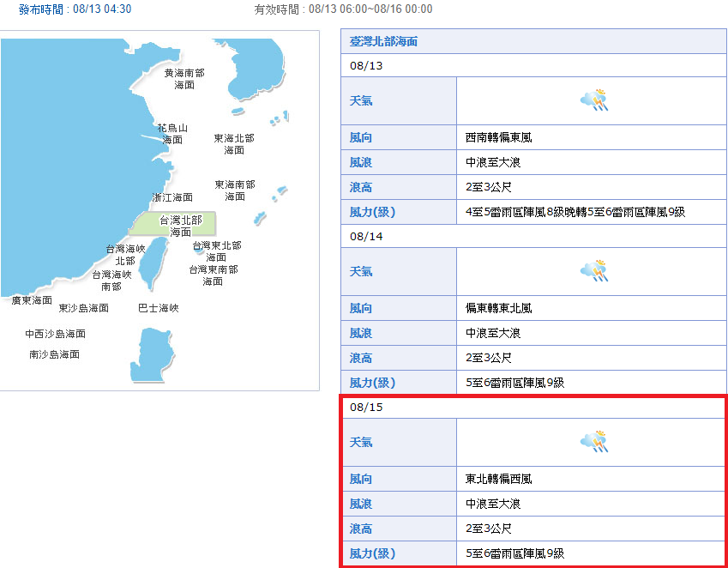Select 台灣海峽南部 on the map

(111, 281)
